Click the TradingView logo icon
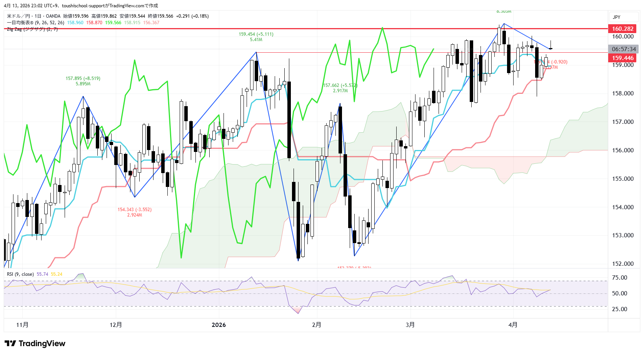 10,343
